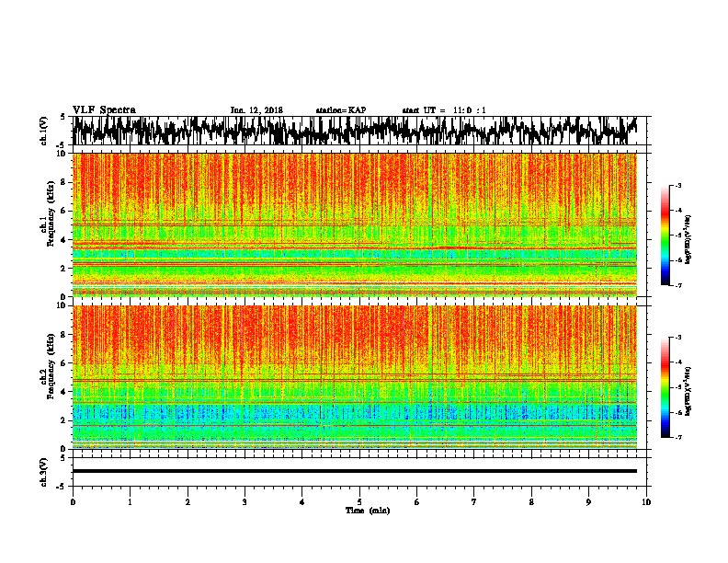
Task: Click time axis tick label "1"
Action: (x=130, y=502)
